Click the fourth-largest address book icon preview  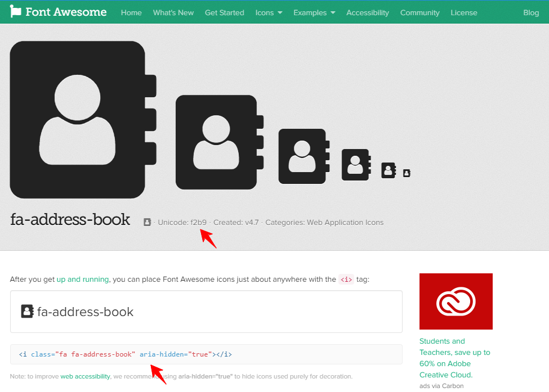point(356,165)
